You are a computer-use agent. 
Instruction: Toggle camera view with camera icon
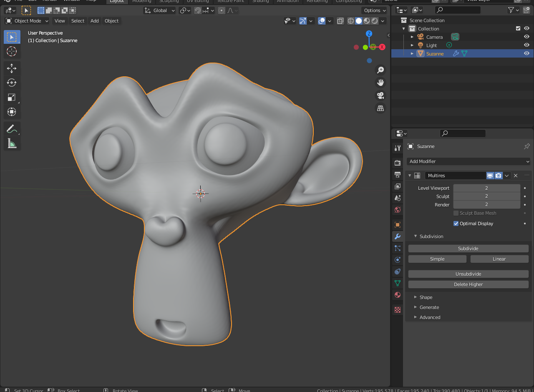(380, 95)
